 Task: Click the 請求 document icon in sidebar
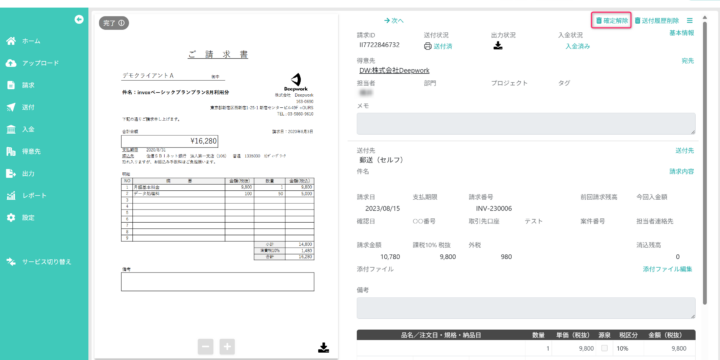(11, 85)
